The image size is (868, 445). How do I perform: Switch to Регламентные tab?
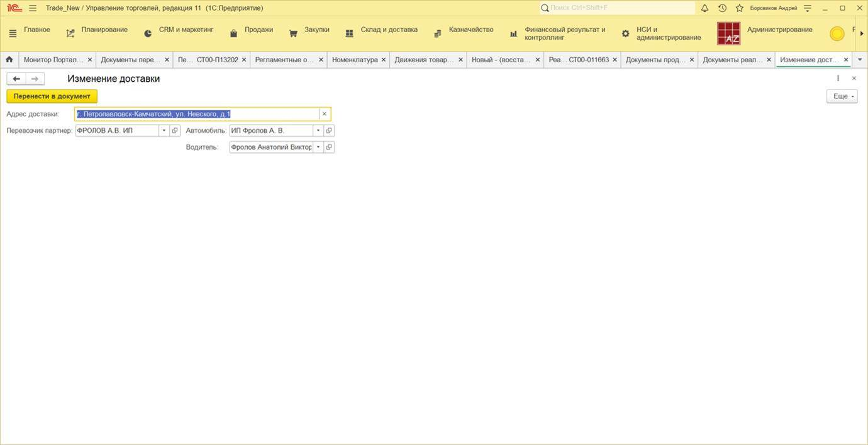[284, 60]
